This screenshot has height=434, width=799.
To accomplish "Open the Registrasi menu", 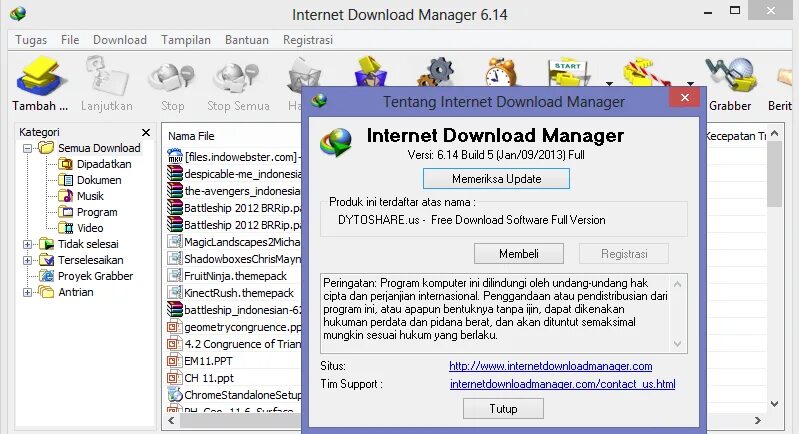I will 308,40.
